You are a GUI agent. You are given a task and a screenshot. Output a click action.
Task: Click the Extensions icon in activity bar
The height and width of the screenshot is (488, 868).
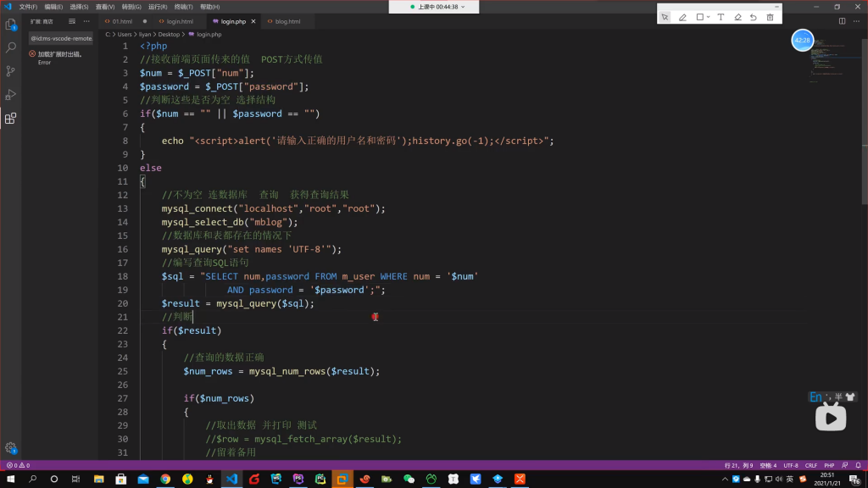[11, 119]
